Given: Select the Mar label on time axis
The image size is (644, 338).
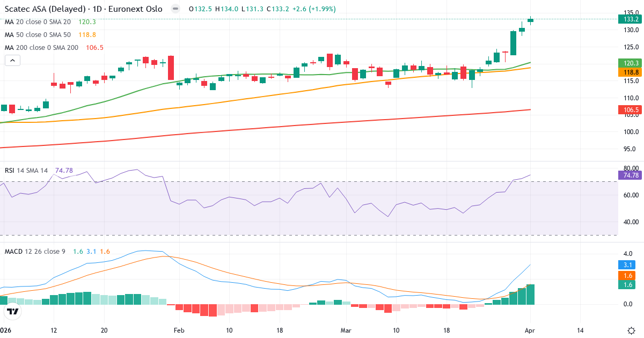Looking at the screenshot, I should (x=346, y=330).
